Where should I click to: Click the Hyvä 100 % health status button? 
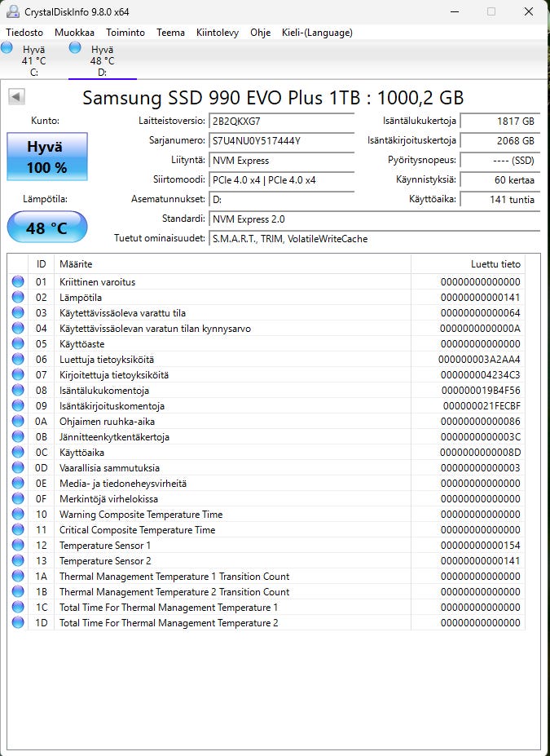[46, 157]
